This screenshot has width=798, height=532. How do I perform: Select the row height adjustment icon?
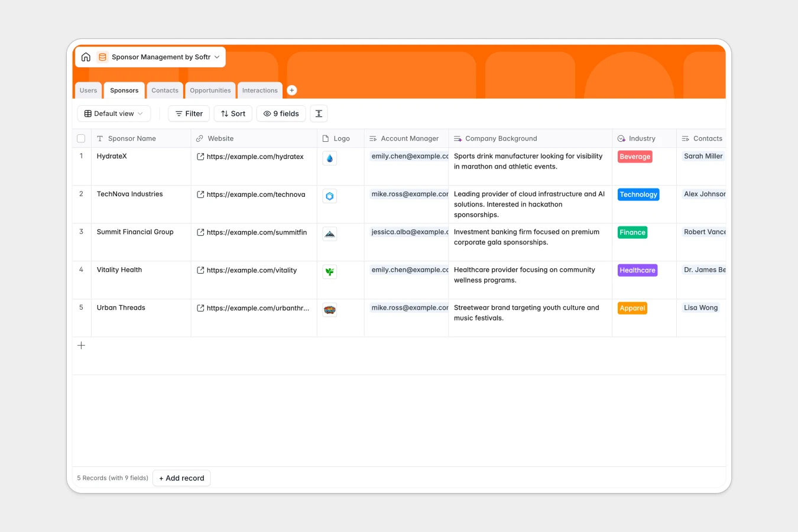(x=319, y=113)
